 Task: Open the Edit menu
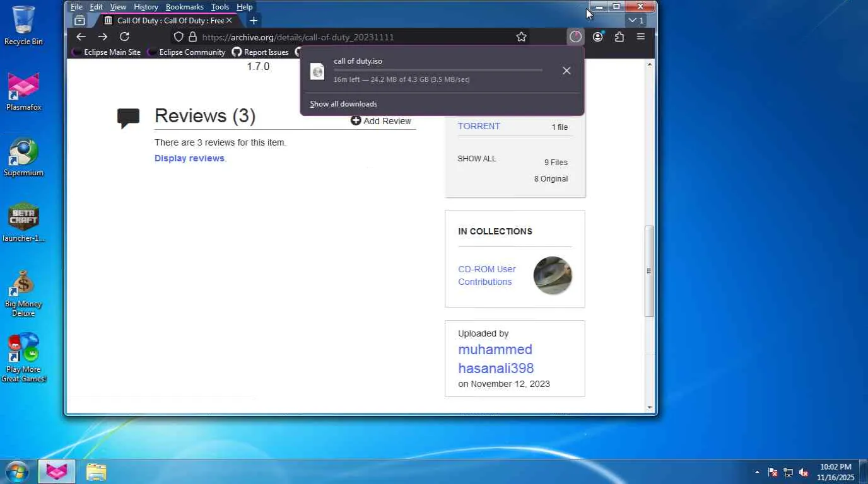pyautogui.click(x=96, y=7)
